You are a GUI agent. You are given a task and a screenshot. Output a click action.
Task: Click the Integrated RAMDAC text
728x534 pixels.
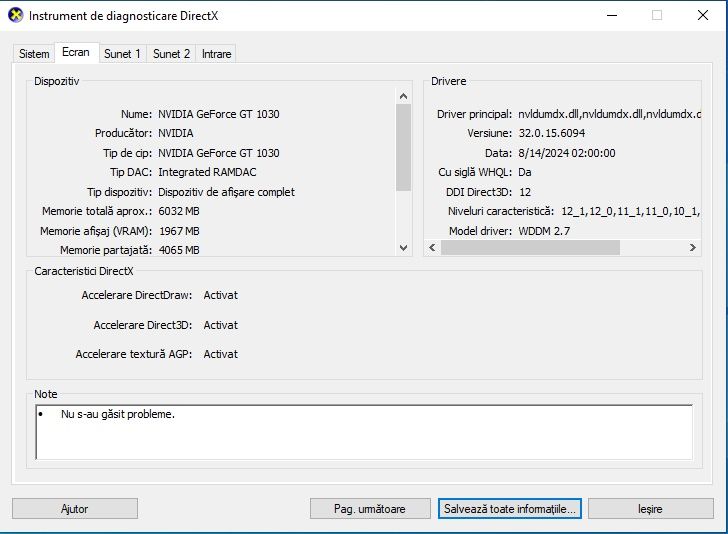(207, 172)
